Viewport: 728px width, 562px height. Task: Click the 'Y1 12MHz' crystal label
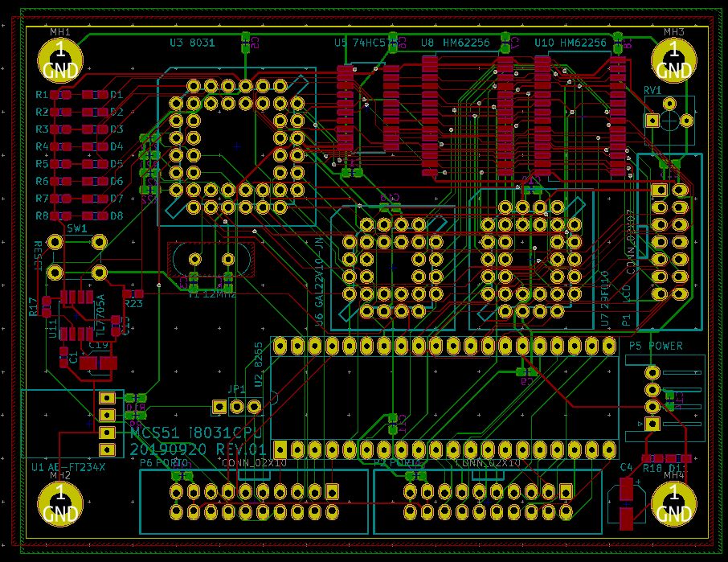(x=212, y=294)
